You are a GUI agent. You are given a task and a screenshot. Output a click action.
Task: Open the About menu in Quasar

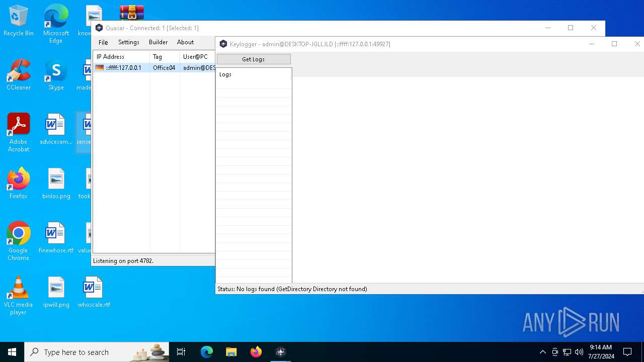coord(185,42)
